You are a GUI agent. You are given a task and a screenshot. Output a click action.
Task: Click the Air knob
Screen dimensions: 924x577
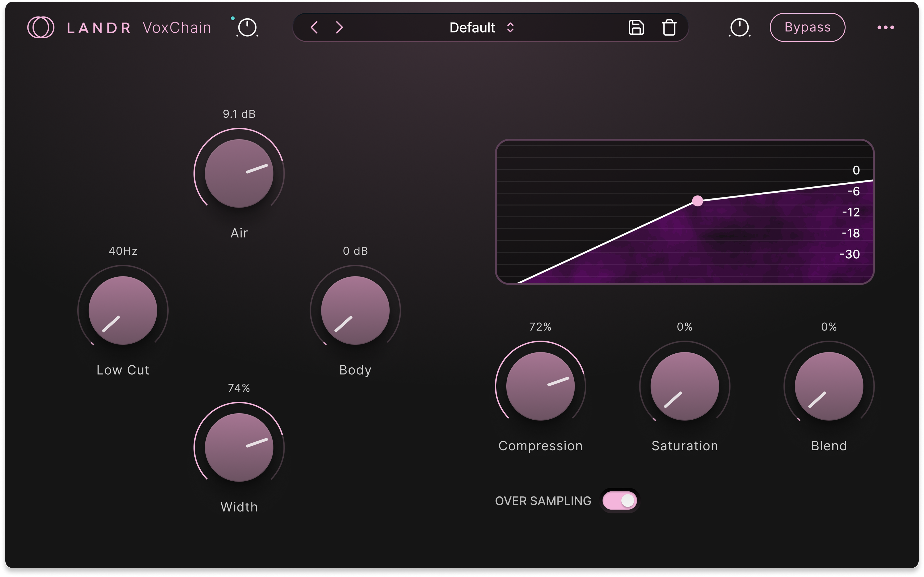pyautogui.click(x=239, y=173)
